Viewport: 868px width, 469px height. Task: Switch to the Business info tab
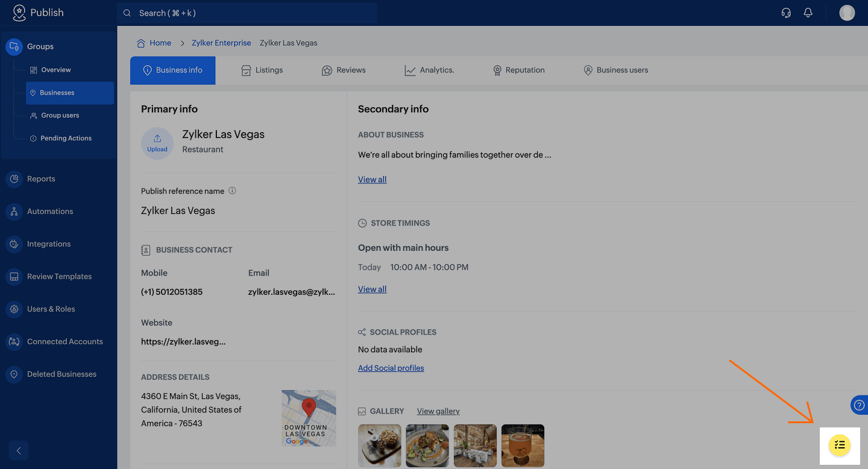tap(172, 71)
